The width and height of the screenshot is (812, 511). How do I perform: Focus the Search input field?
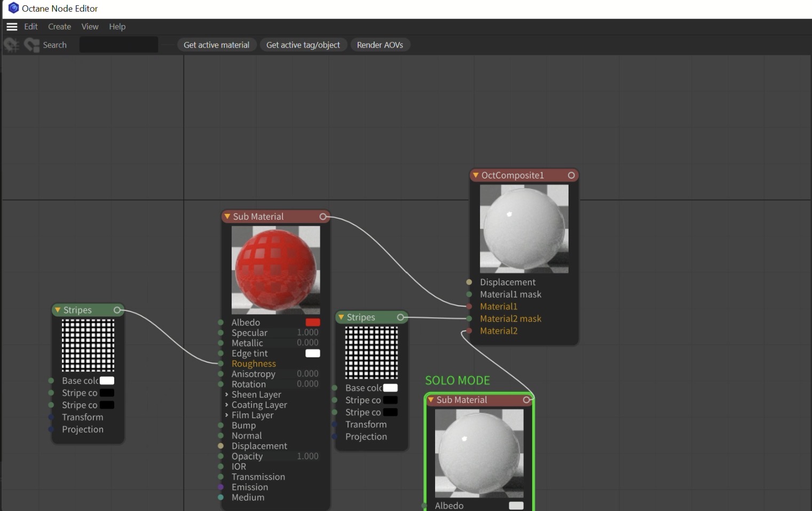coord(119,45)
